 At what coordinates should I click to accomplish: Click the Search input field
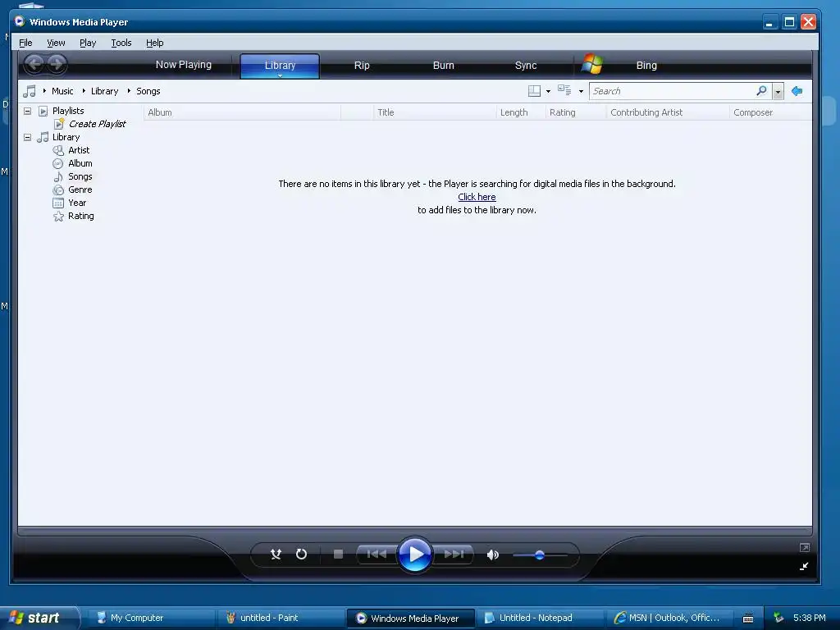click(673, 91)
